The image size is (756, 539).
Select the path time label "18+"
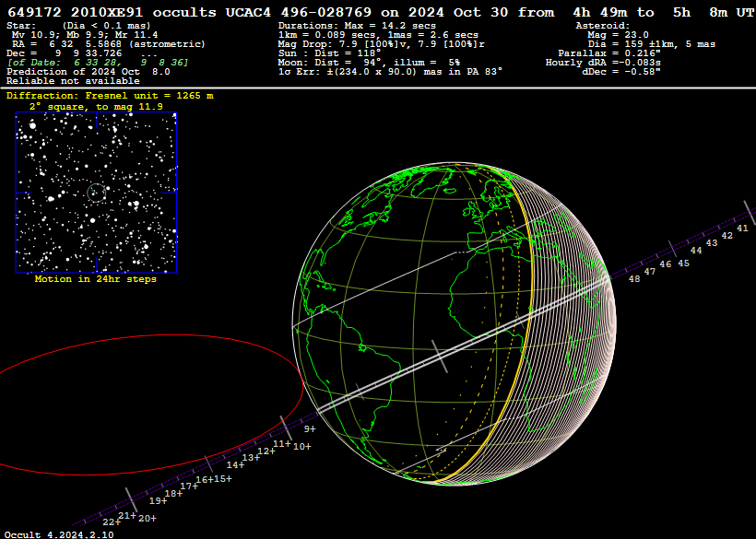point(173,494)
